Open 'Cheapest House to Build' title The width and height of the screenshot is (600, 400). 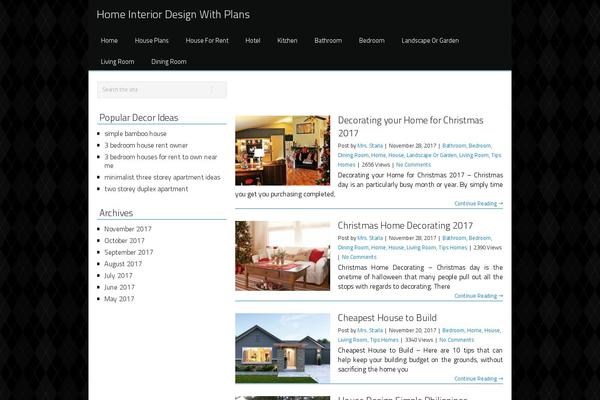(x=387, y=318)
